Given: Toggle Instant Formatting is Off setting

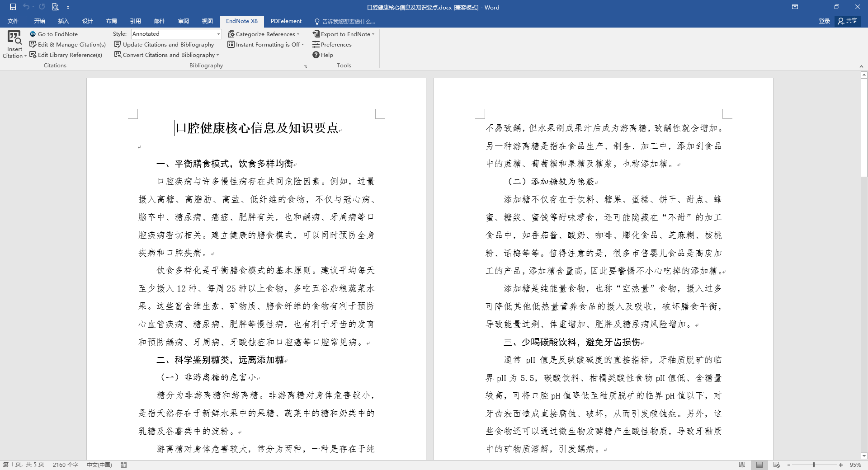Looking at the screenshot, I should (264, 44).
